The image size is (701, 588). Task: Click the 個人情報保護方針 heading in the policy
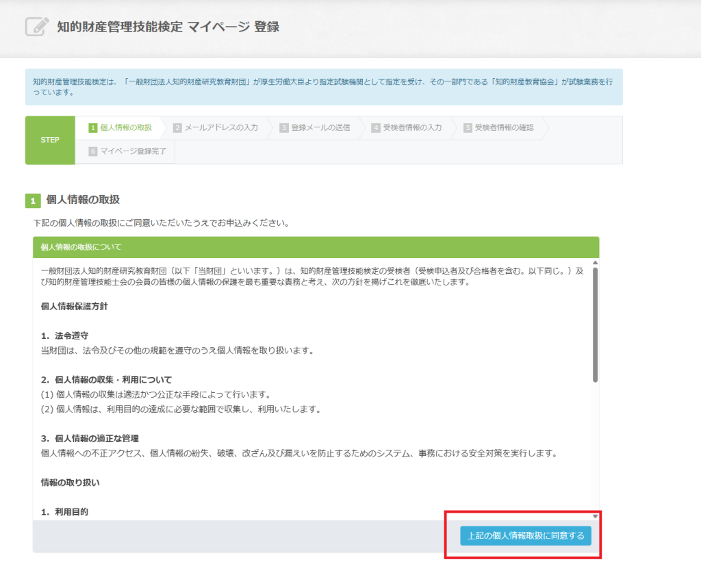point(74,306)
